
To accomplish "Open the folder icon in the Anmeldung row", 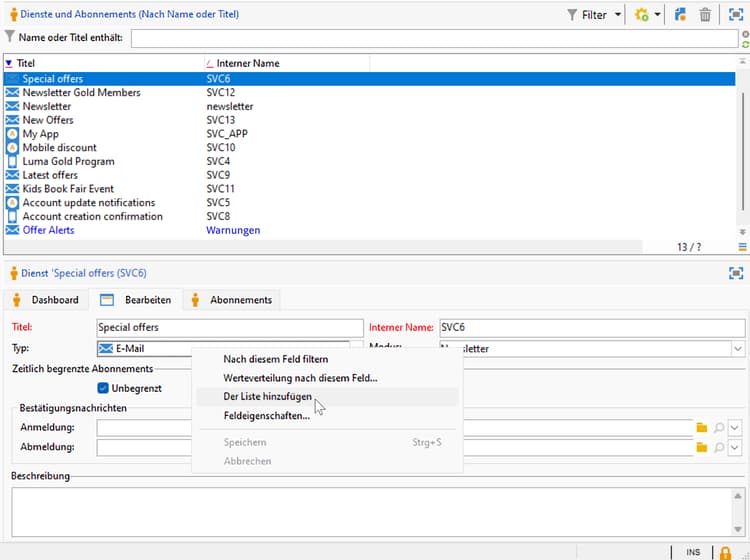I will pos(702,428).
